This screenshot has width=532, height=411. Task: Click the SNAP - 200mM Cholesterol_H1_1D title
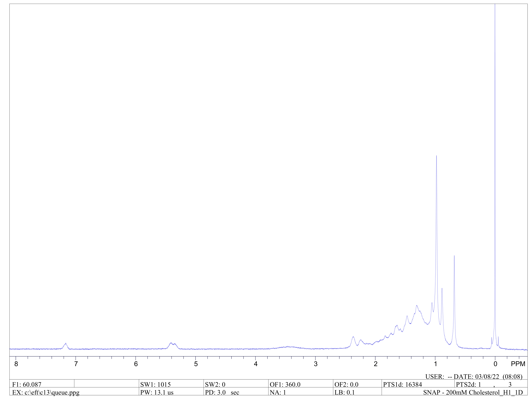click(473, 392)
